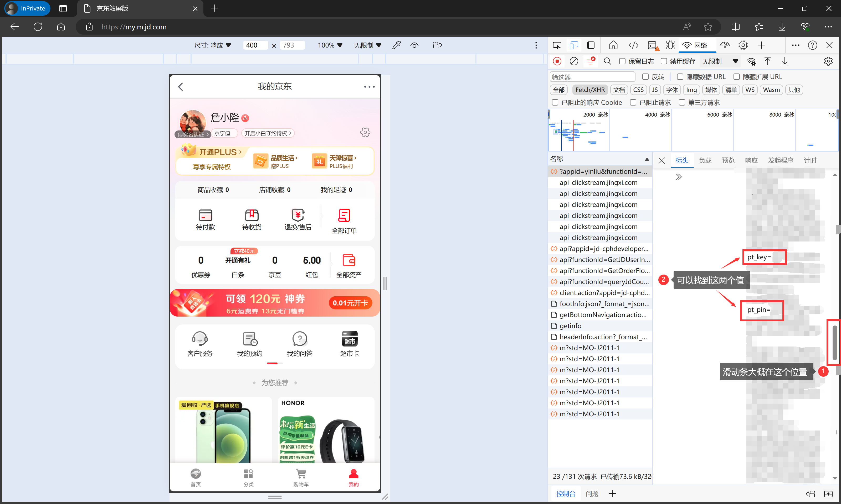
Task: Click the record network log button
Action: (557, 61)
